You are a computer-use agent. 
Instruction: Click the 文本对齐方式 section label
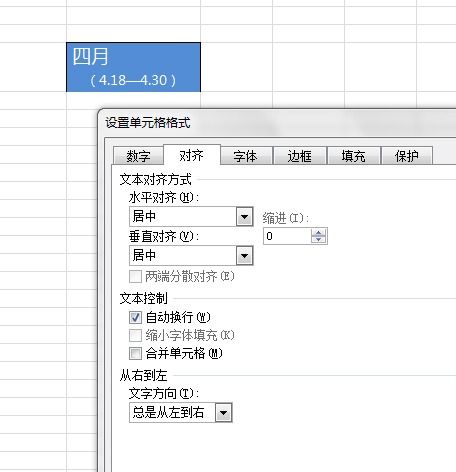(156, 179)
